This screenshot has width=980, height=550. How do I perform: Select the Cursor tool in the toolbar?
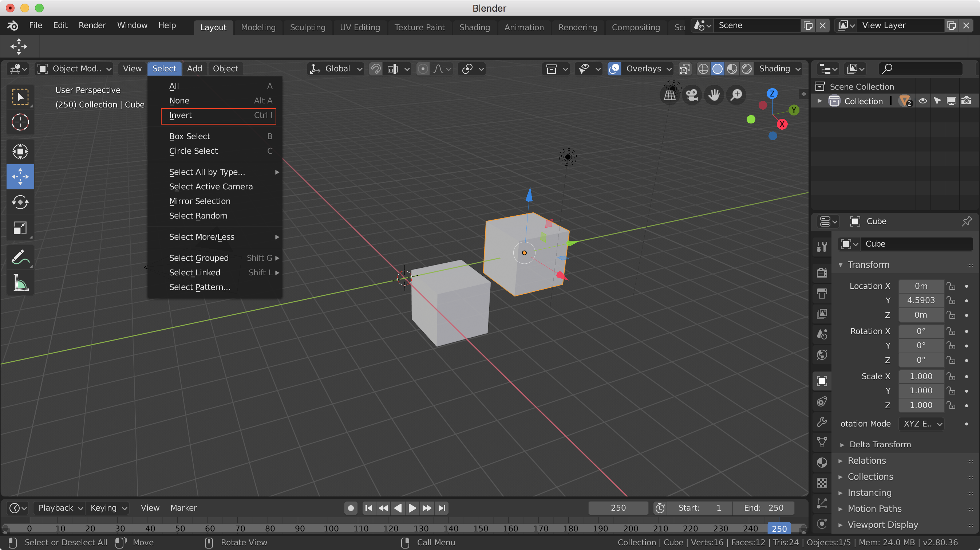click(x=20, y=122)
